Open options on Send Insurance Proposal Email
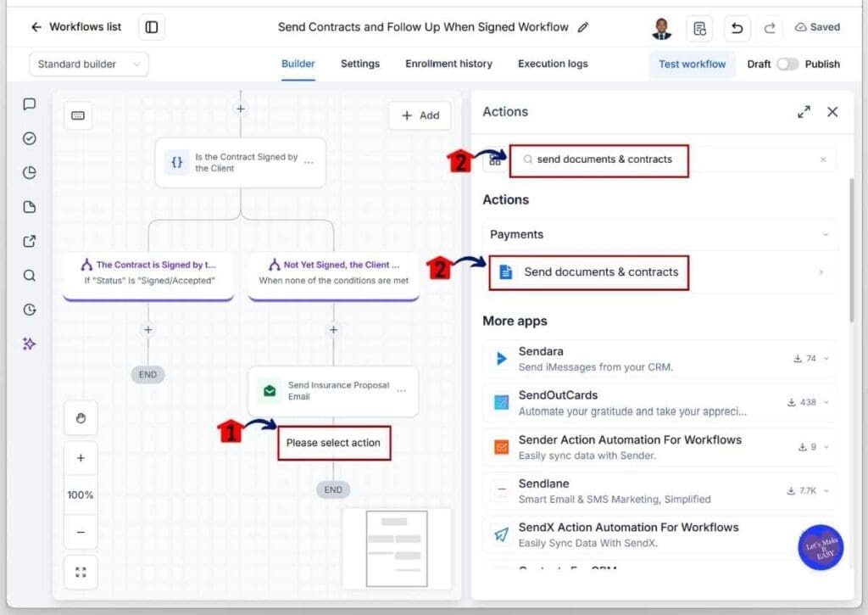 click(401, 391)
